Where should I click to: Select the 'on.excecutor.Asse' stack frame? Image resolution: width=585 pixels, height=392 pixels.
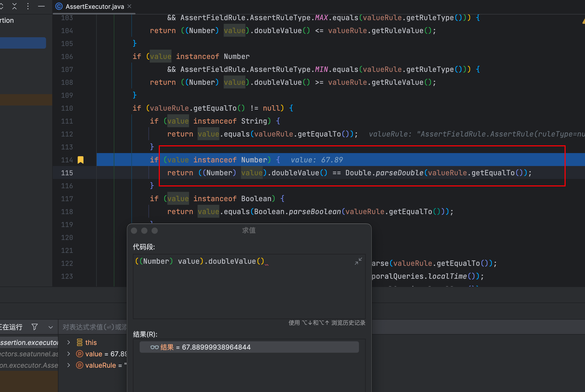click(29, 365)
